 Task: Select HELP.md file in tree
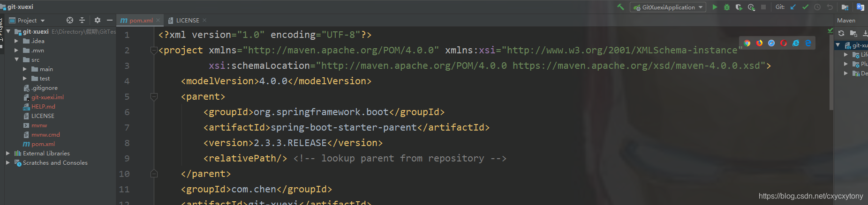pos(43,106)
